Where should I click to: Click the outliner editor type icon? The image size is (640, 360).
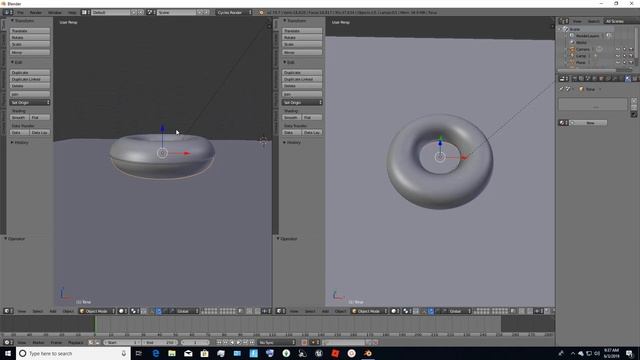click(564, 21)
